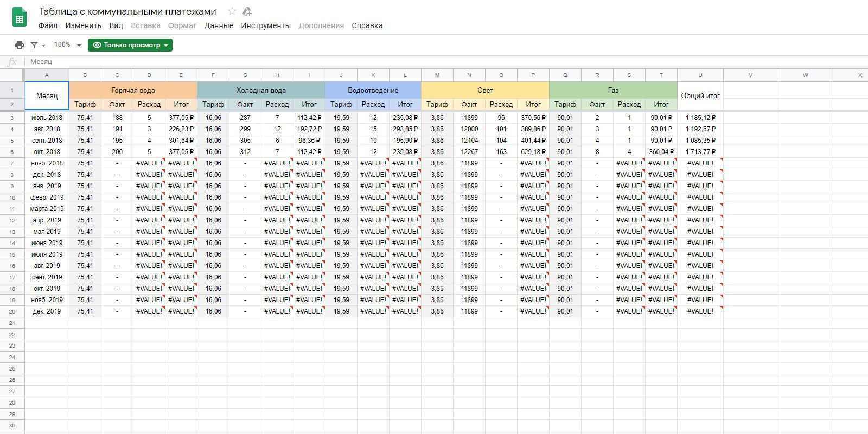Click the document title text
Screen dimensions: 868x434
[127, 11]
